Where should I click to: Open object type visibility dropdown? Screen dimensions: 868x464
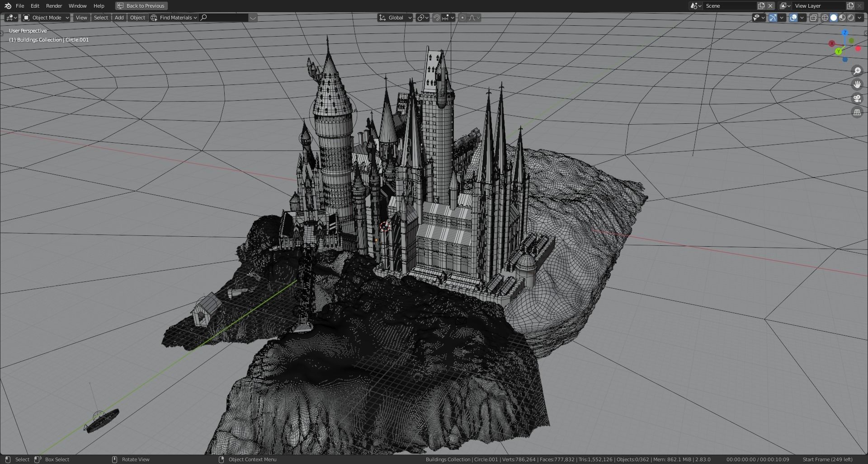(759, 18)
